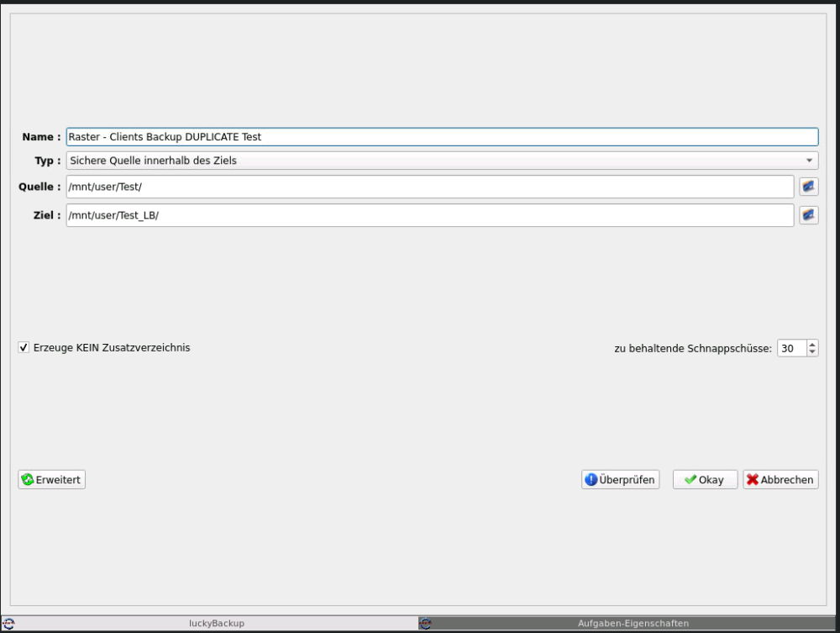Click the zu behaltende Schnappschüsse label
840x633 pixels.
pyautogui.click(x=693, y=348)
